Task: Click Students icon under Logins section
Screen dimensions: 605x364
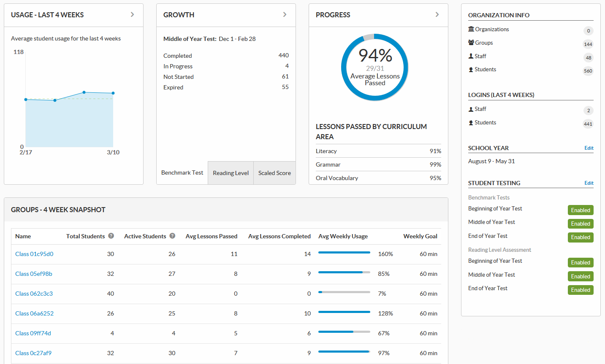Action: (471, 123)
